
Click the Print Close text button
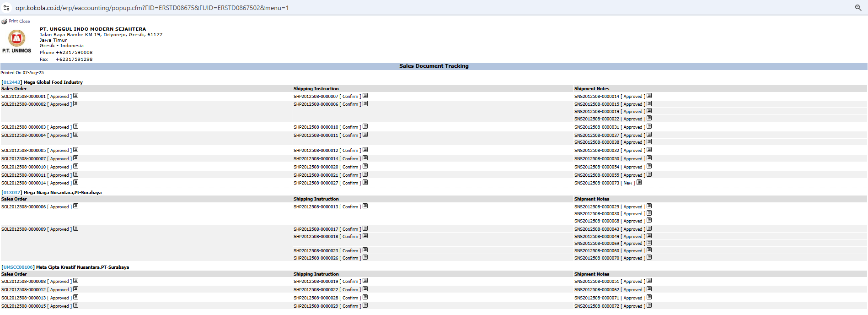coord(19,22)
